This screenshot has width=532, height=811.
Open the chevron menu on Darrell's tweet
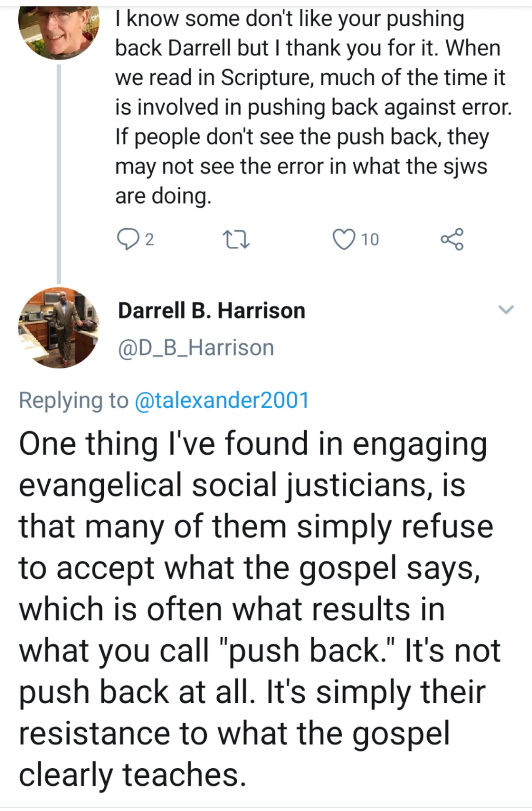[505, 309]
